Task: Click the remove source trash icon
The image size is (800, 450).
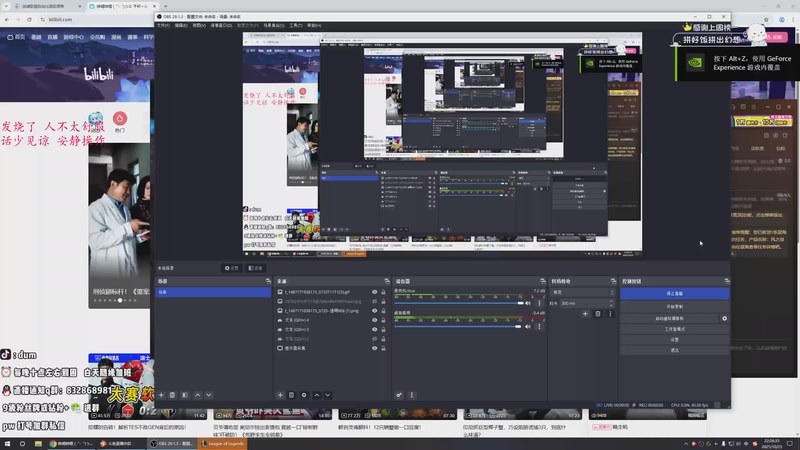Action: coord(292,395)
